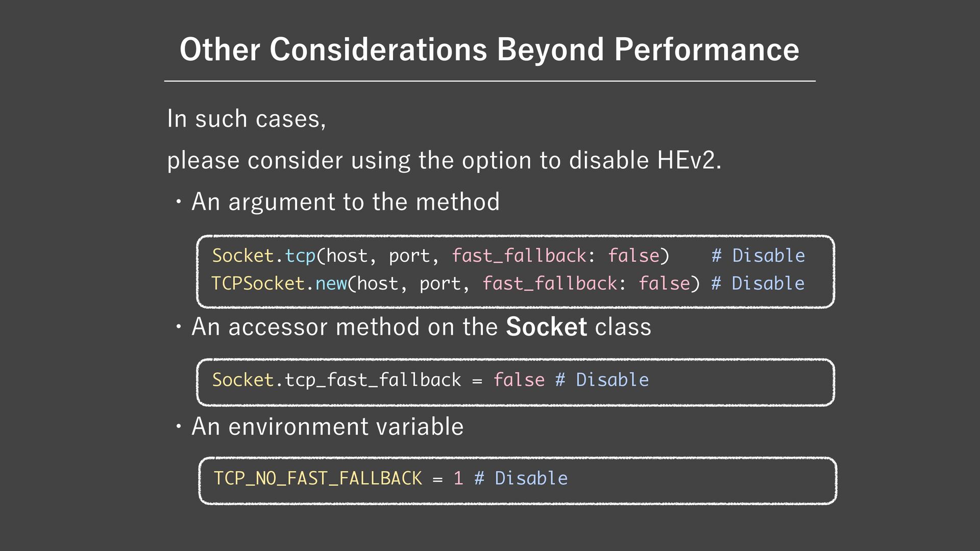
Task: Click the value '1' after TCP_NO_FAST_FALLBACK
Action: (x=458, y=479)
